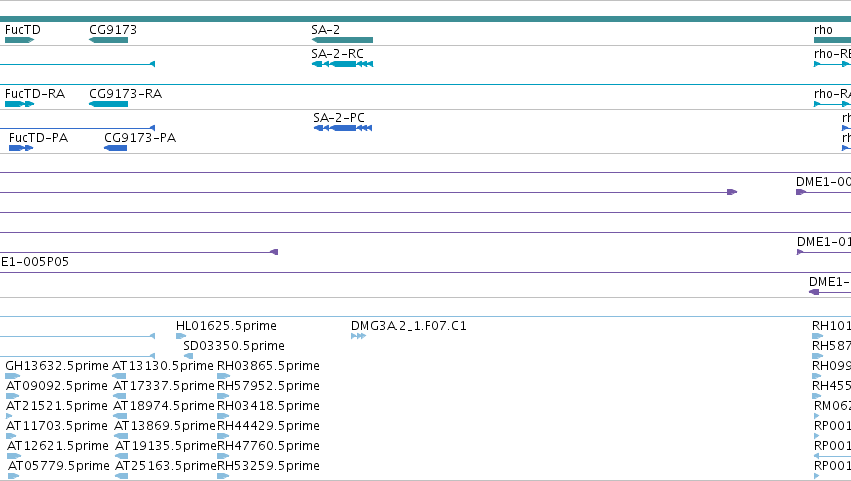851x481 pixels.
Task: Select the E1-005P05 clone label
Action: tap(35, 262)
